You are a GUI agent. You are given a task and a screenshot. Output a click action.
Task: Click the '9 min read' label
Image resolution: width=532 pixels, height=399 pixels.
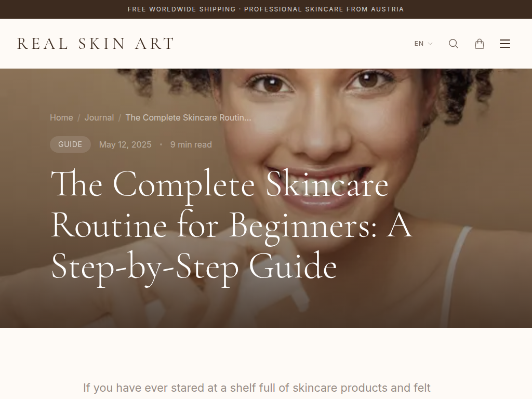click(x=191, y=144)
